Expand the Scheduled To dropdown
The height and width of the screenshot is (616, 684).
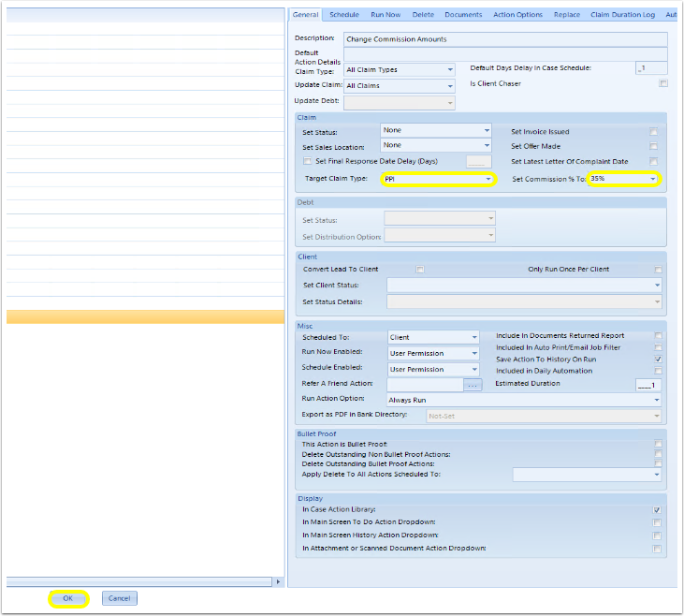[474, 337]
